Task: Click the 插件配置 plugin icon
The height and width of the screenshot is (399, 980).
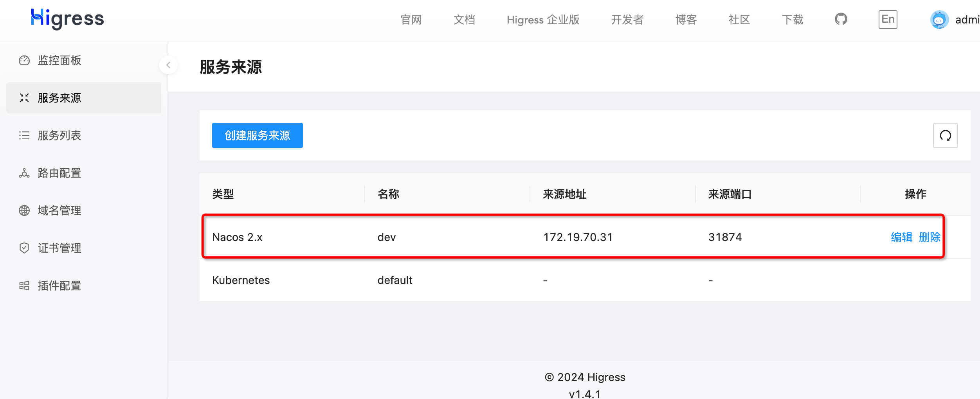Action: click(x=24, y=286)
